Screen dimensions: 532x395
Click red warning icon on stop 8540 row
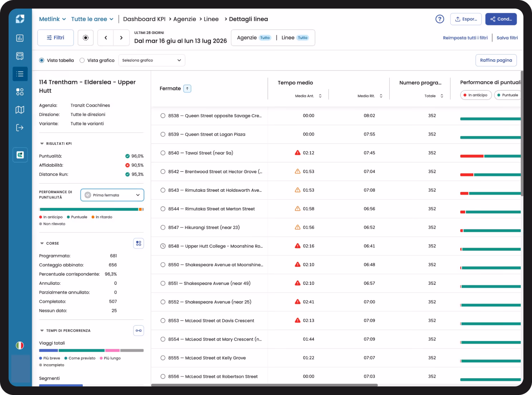(297, 153)
